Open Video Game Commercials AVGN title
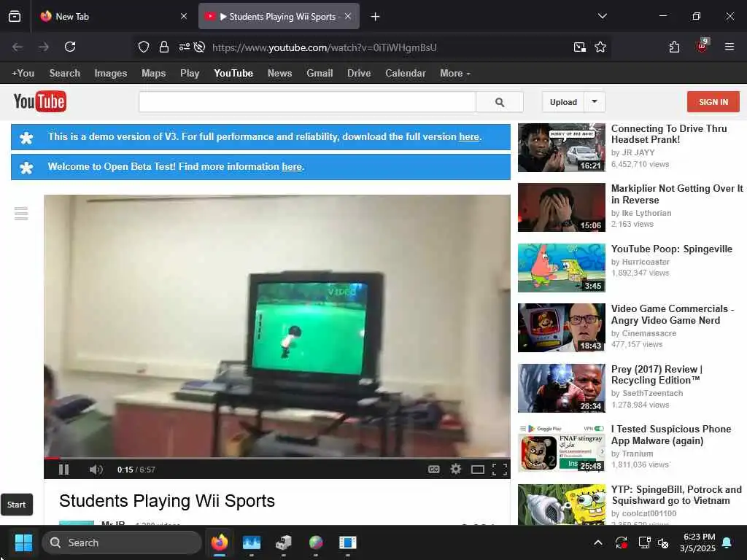The image size is (747, 560). tap(672, 314)
